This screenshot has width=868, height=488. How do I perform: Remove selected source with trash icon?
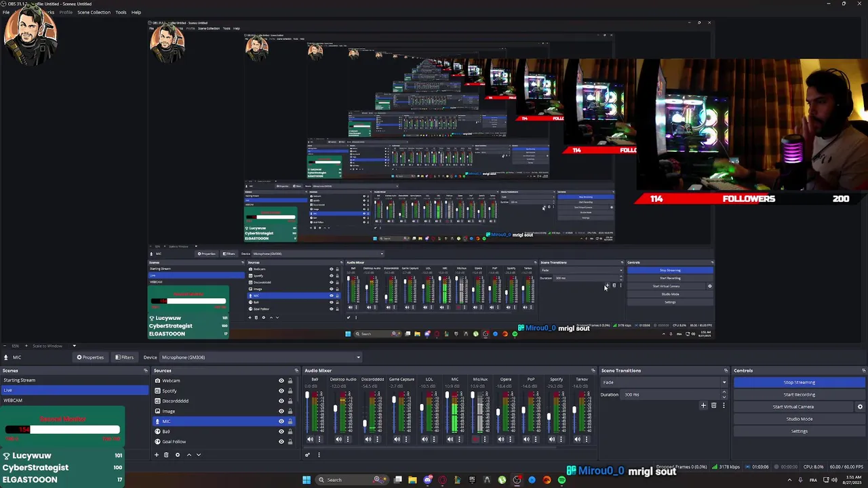[x=166, y=455]
